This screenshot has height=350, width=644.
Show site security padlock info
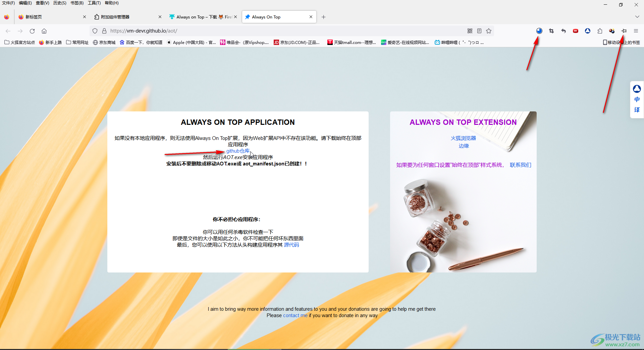pos(104,31)
